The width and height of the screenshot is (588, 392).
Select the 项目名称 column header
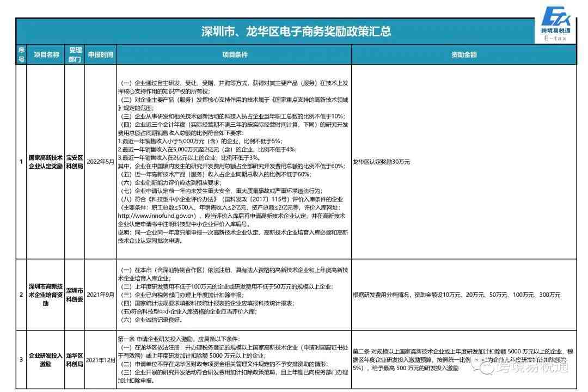click(x=46, y=54)
